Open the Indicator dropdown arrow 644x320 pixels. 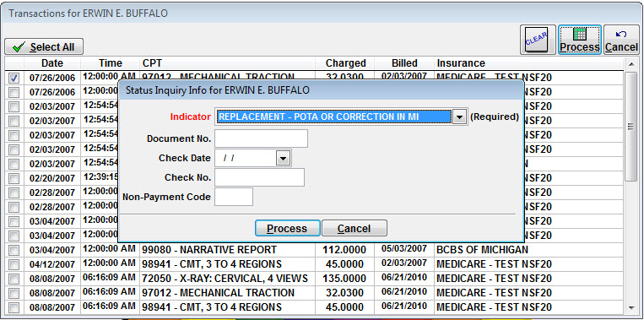(x=459, y=117)
